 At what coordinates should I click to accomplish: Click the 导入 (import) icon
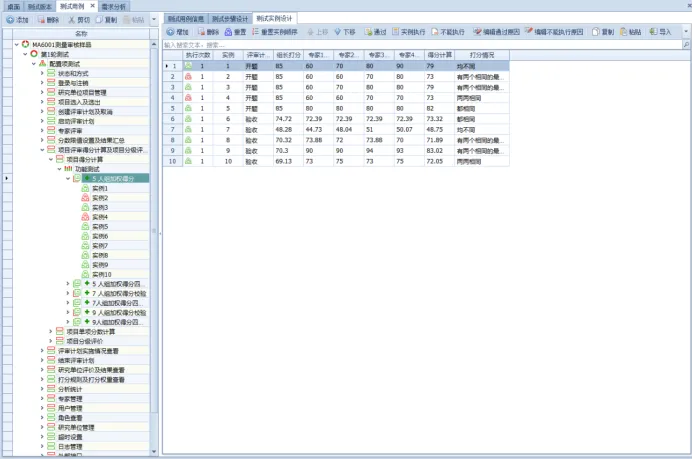coord(653,32)
